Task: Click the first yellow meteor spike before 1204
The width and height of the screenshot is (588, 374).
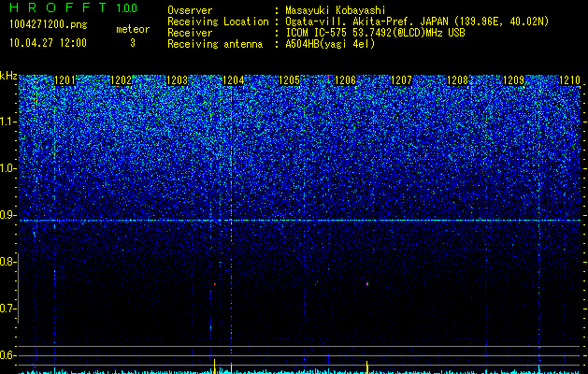Action: point(214,366)
